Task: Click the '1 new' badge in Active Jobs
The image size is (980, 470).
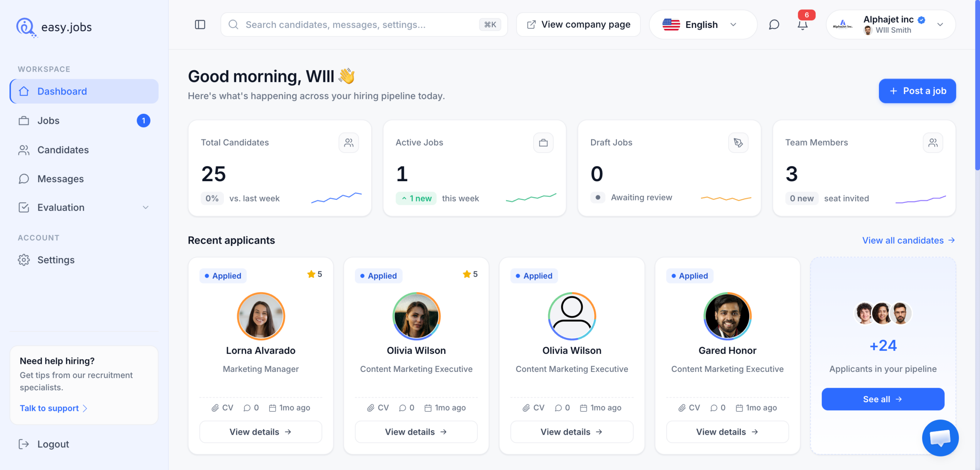Action: [416, 198]
